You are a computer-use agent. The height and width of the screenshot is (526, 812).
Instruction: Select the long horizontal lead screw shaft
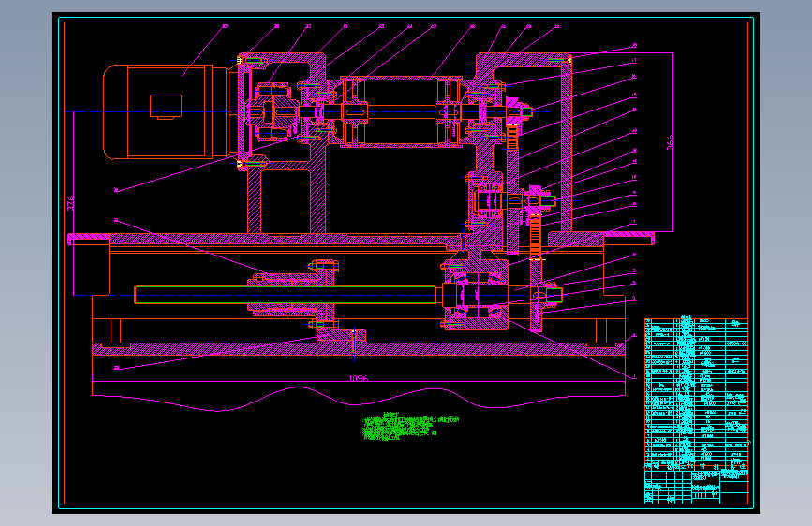285,295
